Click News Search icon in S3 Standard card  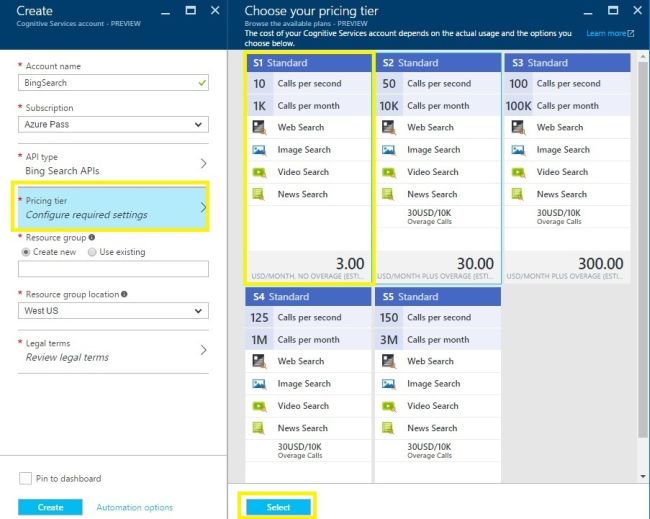(x=517, y=194)
